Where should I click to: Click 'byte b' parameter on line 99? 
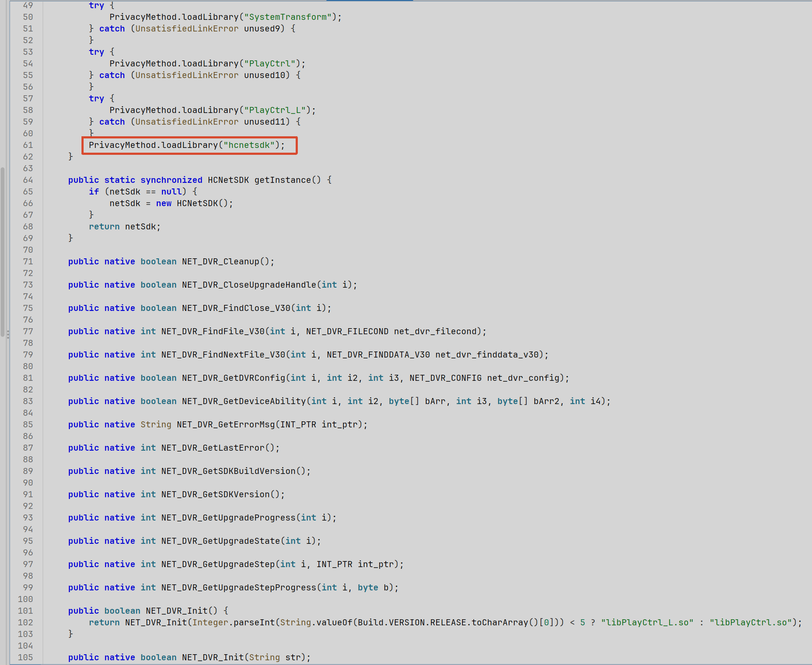click(x=373, y=587)
